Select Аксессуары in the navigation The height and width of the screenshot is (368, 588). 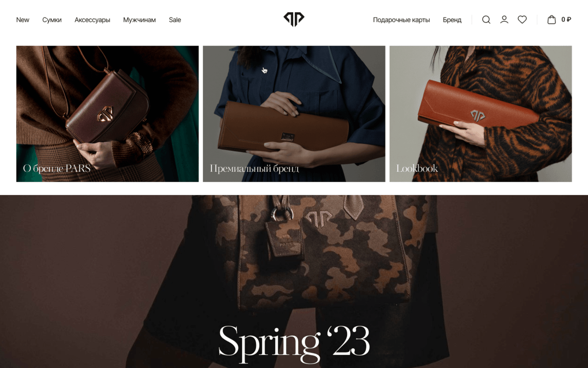click(x=92, y=20)
